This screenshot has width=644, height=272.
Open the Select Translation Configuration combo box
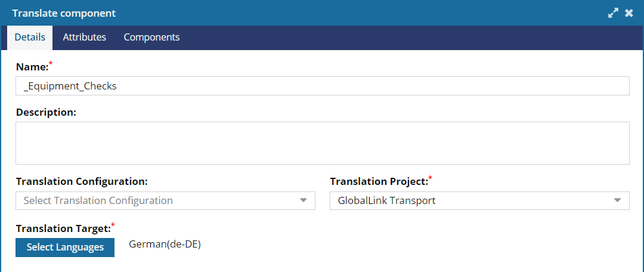pyautogui.click(x=166, y=200)
